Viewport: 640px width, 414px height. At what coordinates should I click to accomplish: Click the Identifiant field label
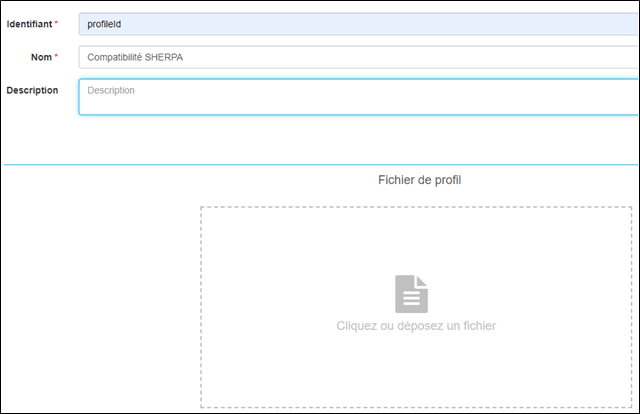tap(29, 24)
